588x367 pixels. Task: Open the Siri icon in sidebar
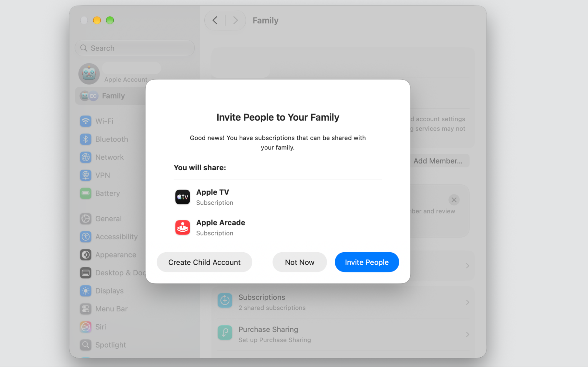(x=86, y=327)
